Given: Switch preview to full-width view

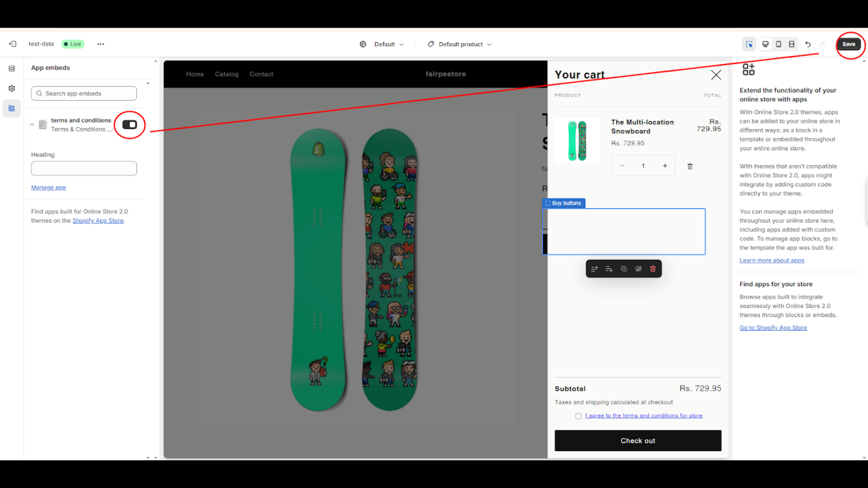Looking at the screenshot, I should tap(792, 44).
